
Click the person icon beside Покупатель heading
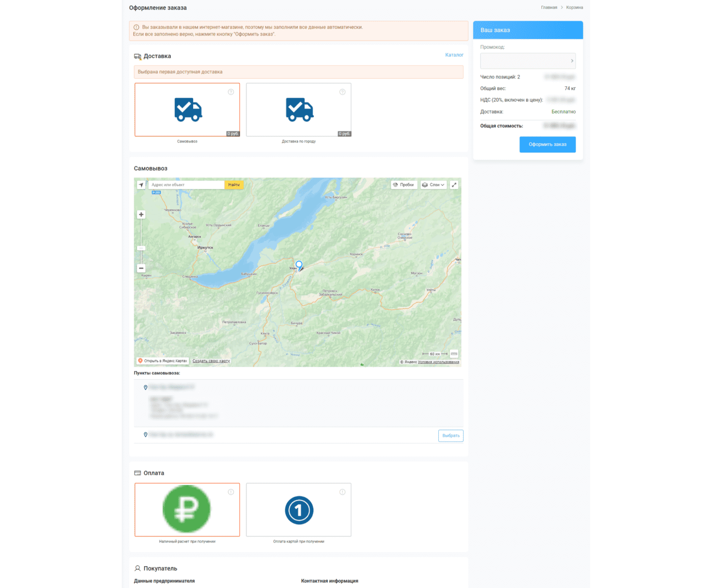pos(137,568)
